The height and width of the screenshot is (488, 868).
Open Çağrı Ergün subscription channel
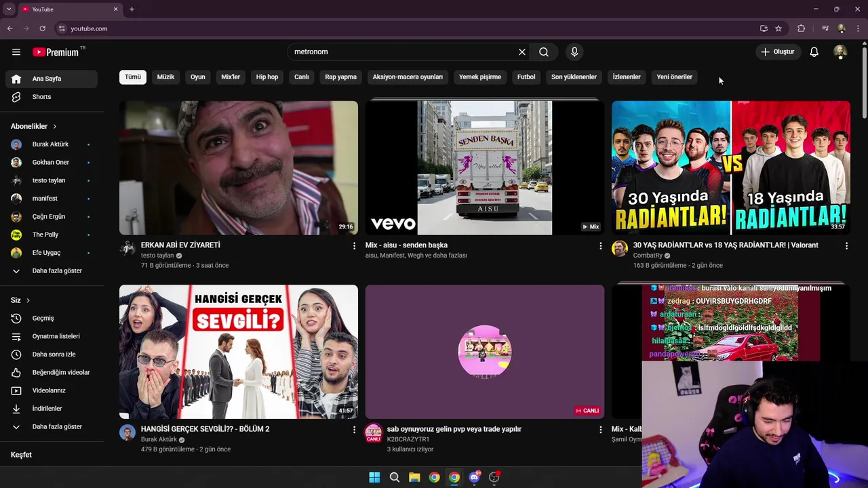pos(52,217)
